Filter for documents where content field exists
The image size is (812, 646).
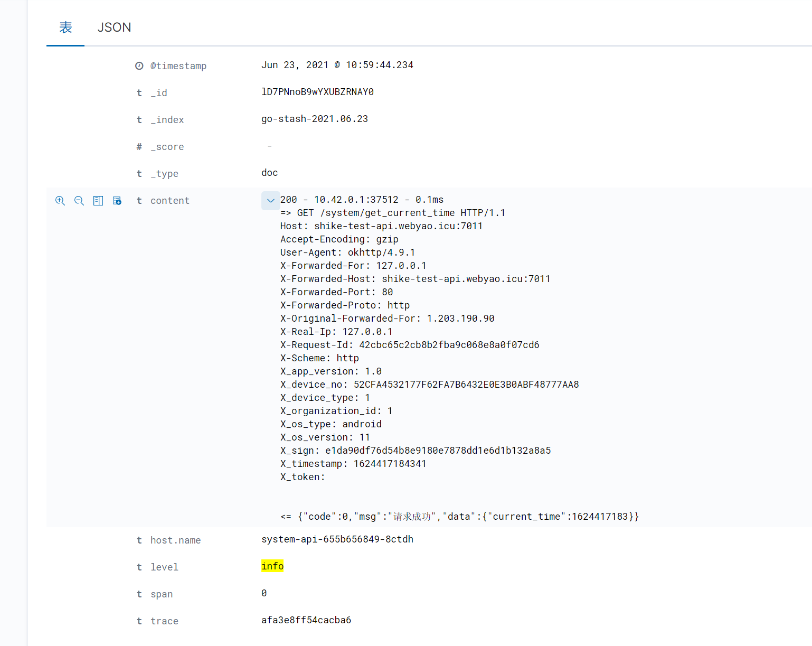pyautogui.click(x=117, y=201)
